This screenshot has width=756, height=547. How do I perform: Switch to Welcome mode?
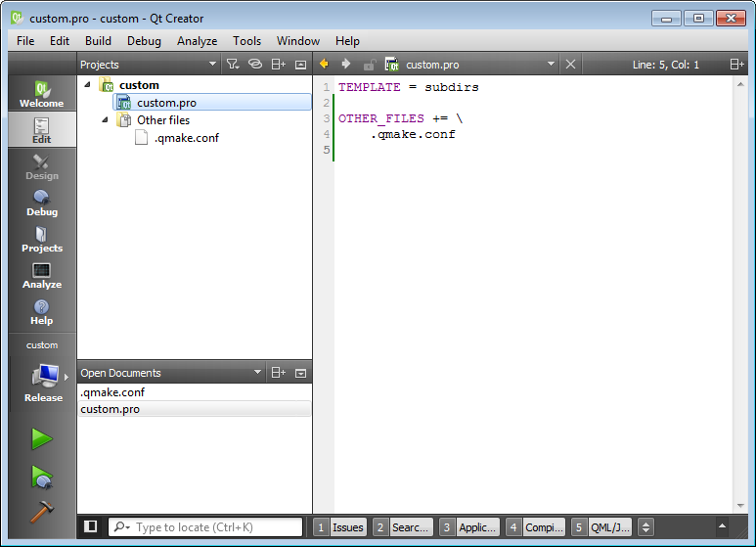[42, 94]
